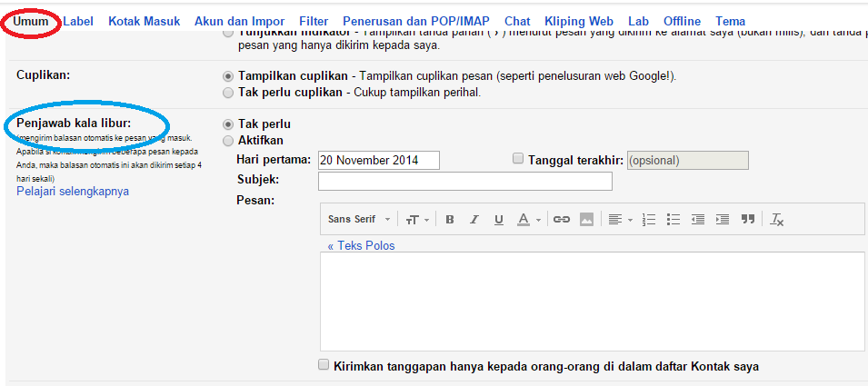Insert a hyperlink using link icon
This screenshot has height=386, width=868.
[562, 220]
